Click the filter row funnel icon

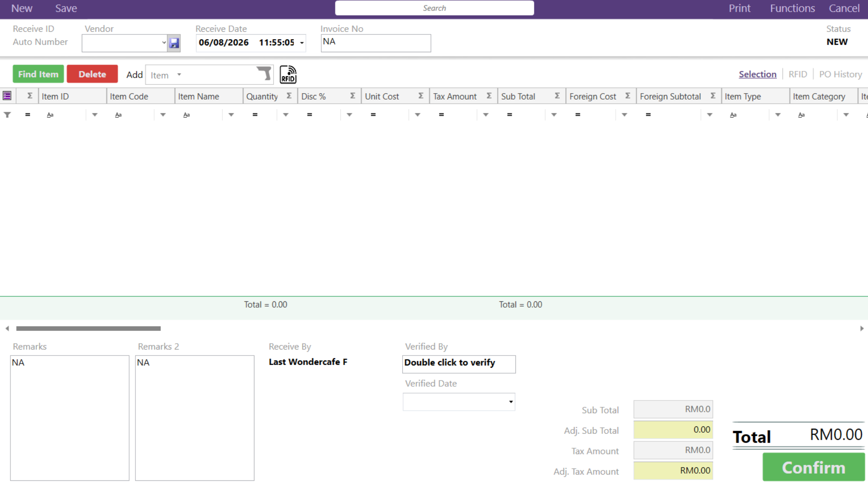(7, 115)
